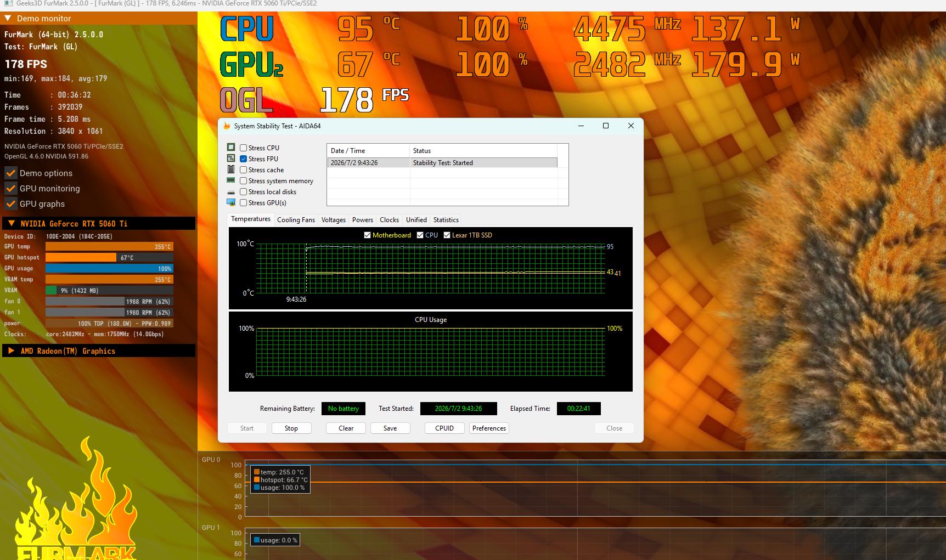The height and width of the screenshot is (560, 946).
Task: Click the blue GPU usage bar
Action: click(x=109, y=269)
